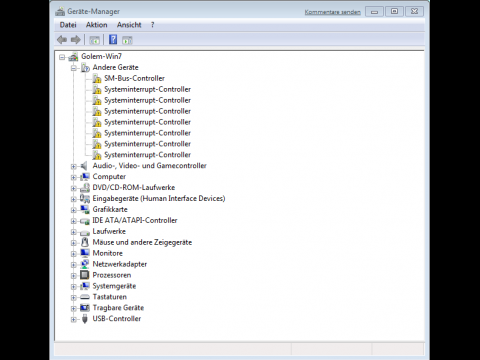480x360 pixels.
Task: Expand the Prozessoren category
Action: click(74, 276)
